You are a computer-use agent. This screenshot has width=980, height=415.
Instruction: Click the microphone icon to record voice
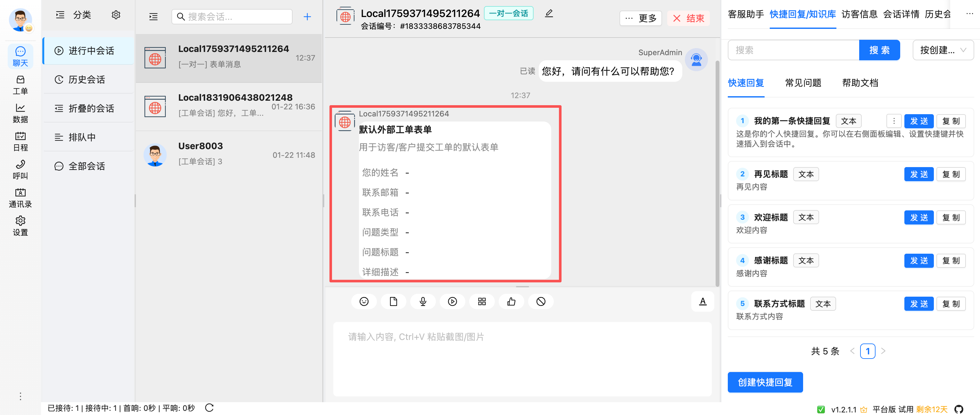click(x=423, y=301)
